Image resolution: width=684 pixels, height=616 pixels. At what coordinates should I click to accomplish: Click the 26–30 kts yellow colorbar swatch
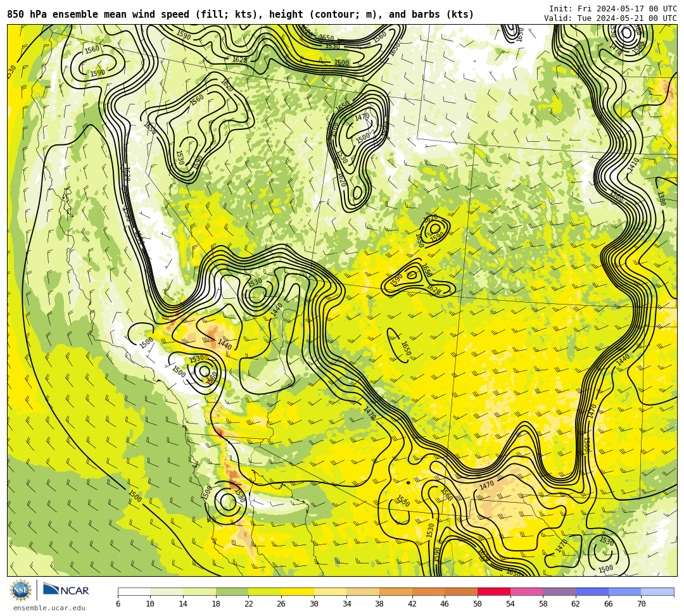tap(298, 592)
